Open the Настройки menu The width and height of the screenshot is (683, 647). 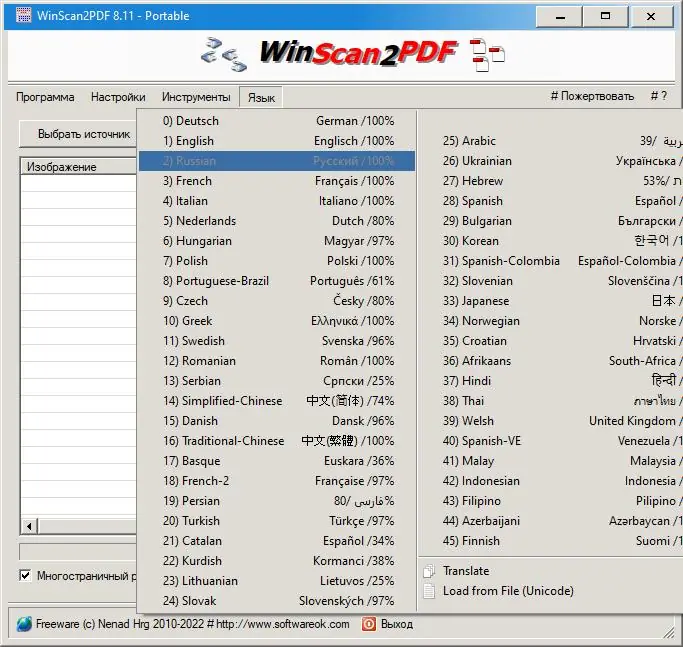(x=118, y=97)
